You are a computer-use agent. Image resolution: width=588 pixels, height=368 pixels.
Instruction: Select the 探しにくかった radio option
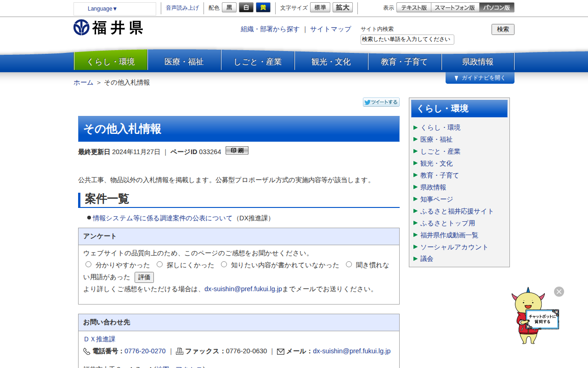click(x=160, y=264)
